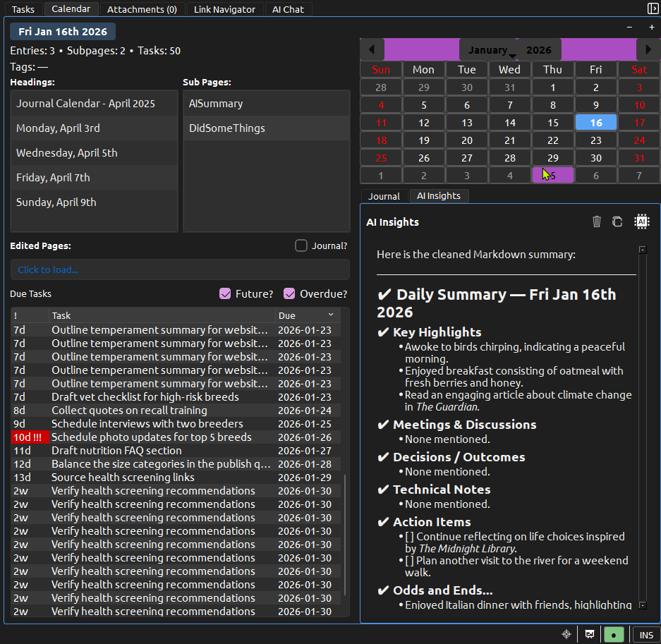Click the trash icon in AI Insights
The image size is (661, 644).
point(597,221)
